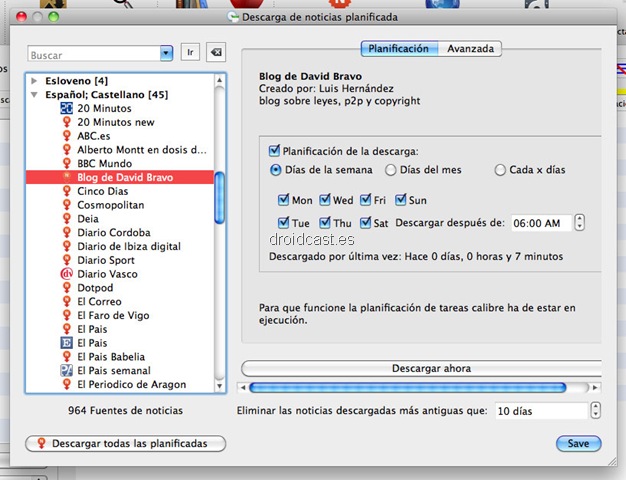Click the clear search icon button
Screen dimensions: 626x480
(x=217, y=53)
